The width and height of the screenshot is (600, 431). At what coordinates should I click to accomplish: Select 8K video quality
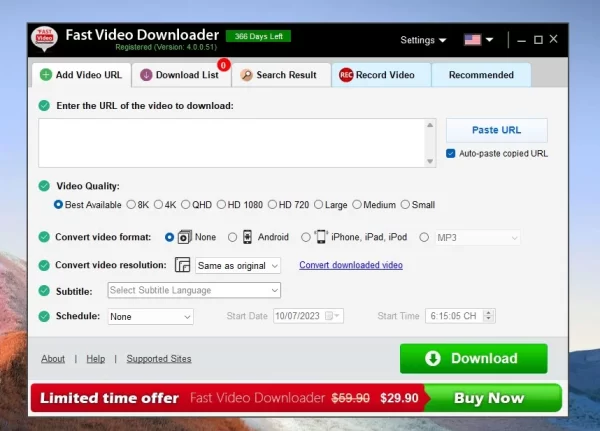[x=131, y=205]
